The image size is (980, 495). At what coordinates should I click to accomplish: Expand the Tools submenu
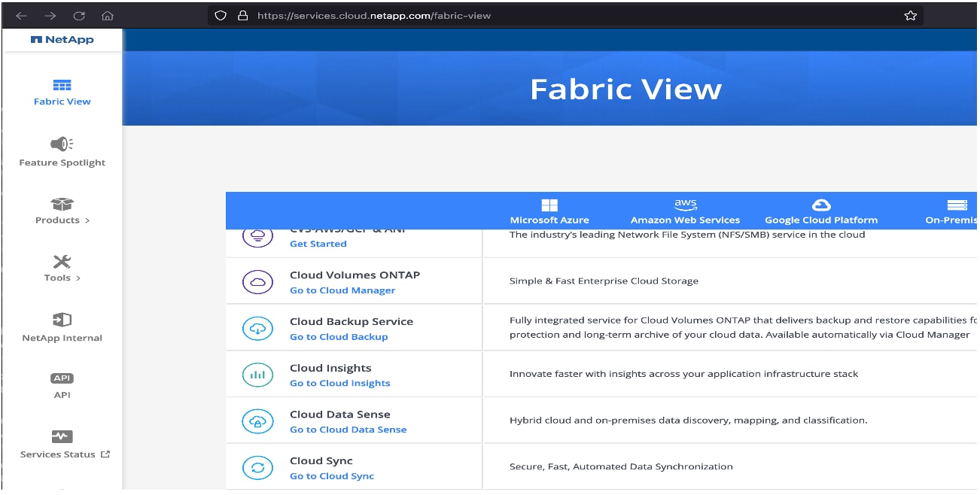coord(62,278)
